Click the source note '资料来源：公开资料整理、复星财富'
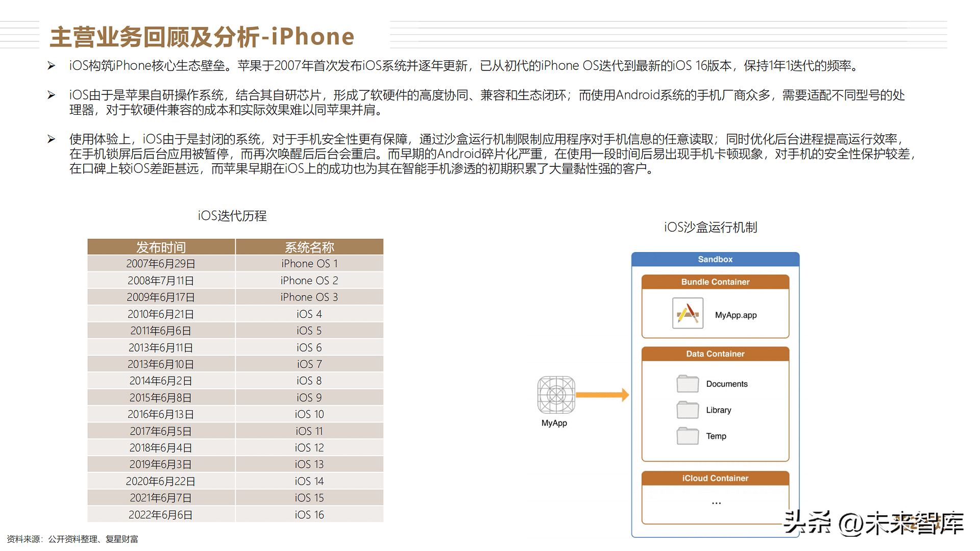 pos(72,539)
